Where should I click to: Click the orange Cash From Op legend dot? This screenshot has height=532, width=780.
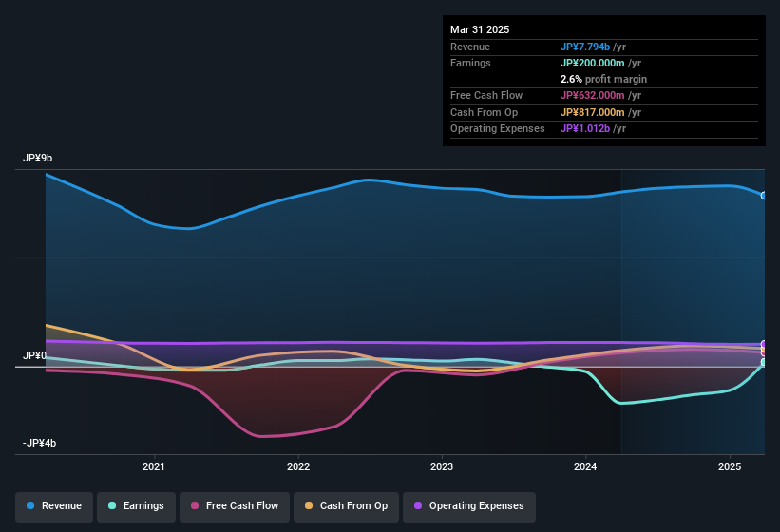point(309,505)
